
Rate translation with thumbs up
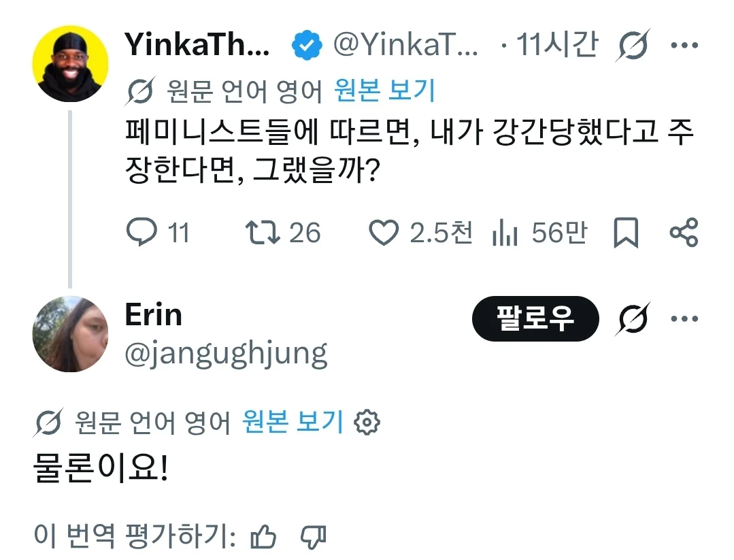coord(263,537)
